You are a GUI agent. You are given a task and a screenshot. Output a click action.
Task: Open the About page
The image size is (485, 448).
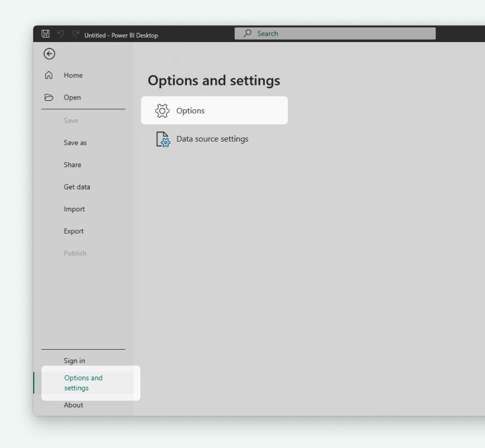tap(73, 405)
